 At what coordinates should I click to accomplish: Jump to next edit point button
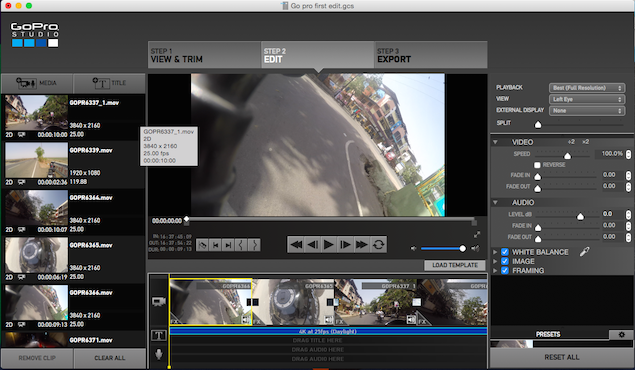tap(228, 245)
